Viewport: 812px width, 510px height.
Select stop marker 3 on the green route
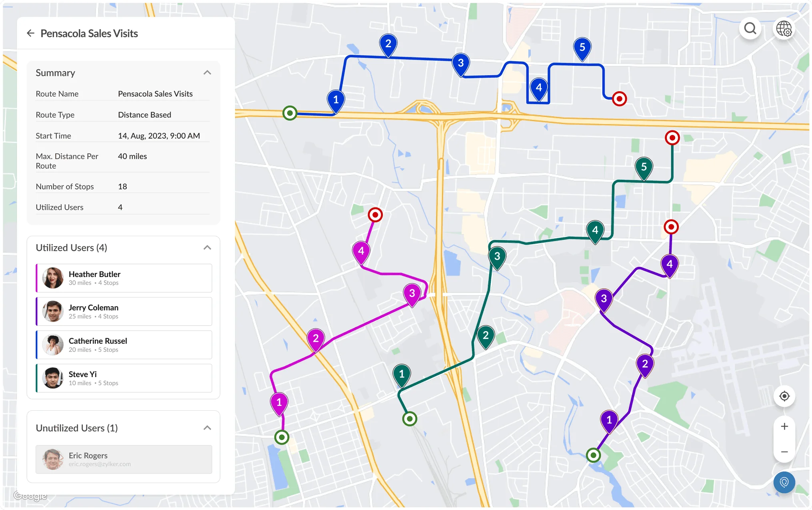pos(497,256)
